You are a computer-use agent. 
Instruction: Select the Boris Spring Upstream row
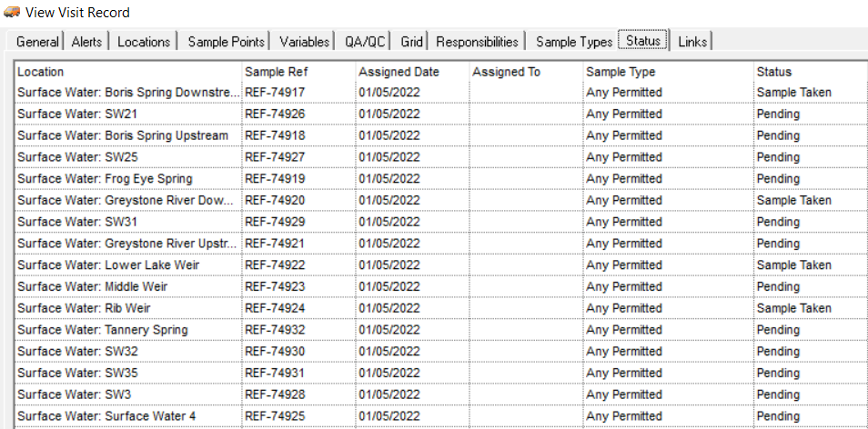click(x=440, y=135)
